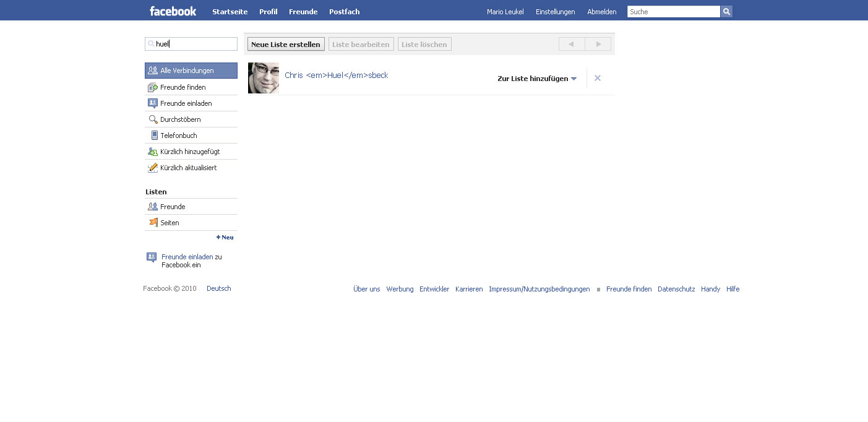Open Einstellungen menu

(x=555, y=12)
